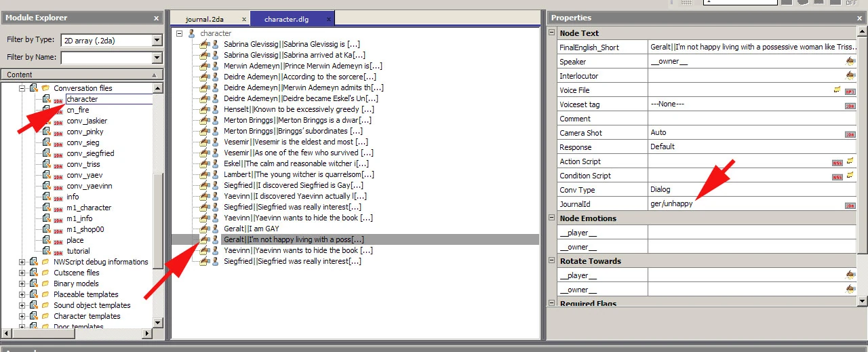Click the NSS icon in Action Script row
Screen dimensions: 868x352
(x=837, y=162)
